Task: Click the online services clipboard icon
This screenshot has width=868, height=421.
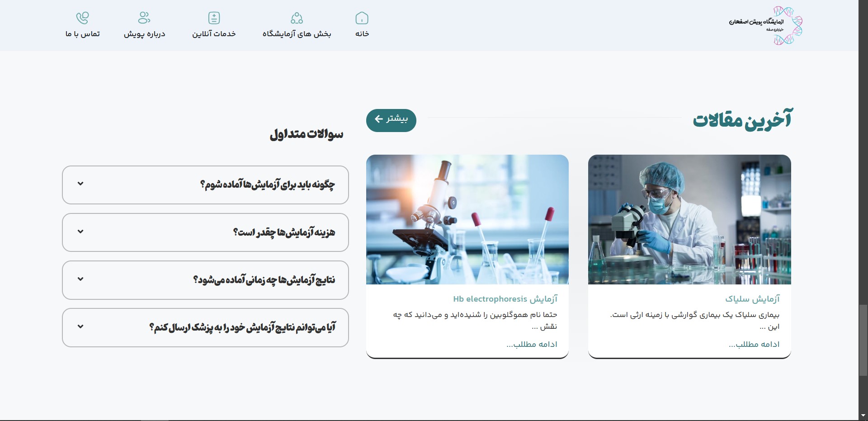Action: click(214, 18)
